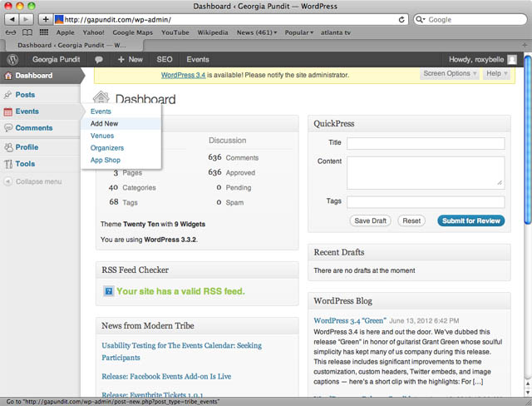This screenshot has height=406, width=532.
Task: Open the atlanta tv bookmark
Action: [x=336, y=32]
